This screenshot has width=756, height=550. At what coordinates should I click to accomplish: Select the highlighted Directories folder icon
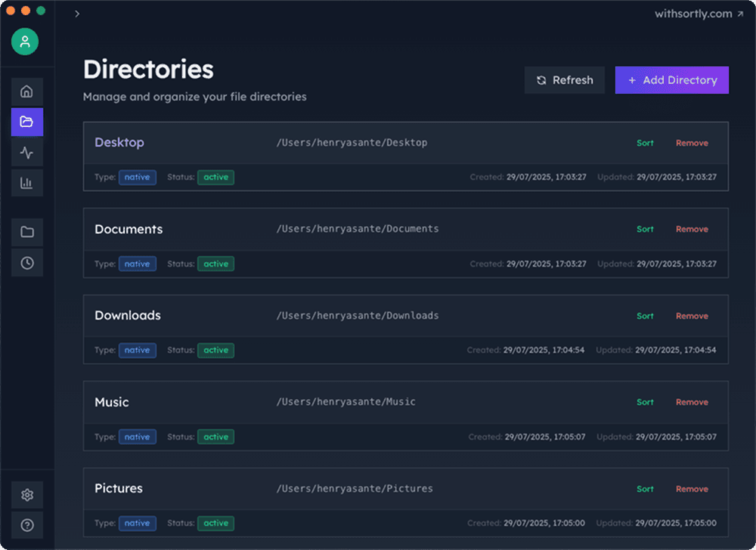click(x=26, y=122)
